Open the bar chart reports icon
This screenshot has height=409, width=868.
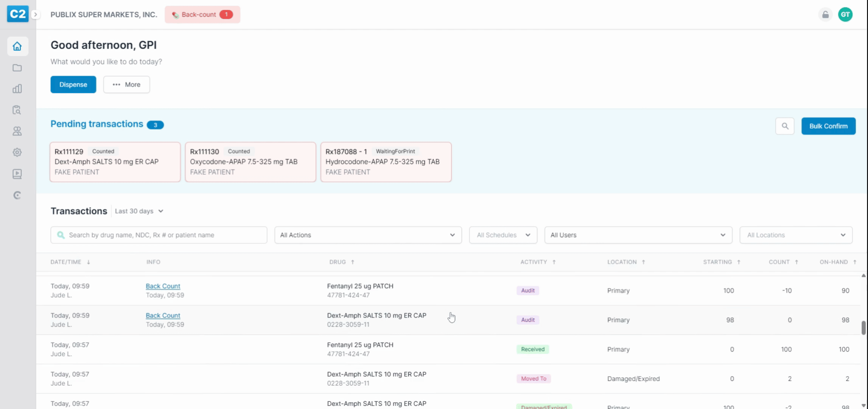17,89
